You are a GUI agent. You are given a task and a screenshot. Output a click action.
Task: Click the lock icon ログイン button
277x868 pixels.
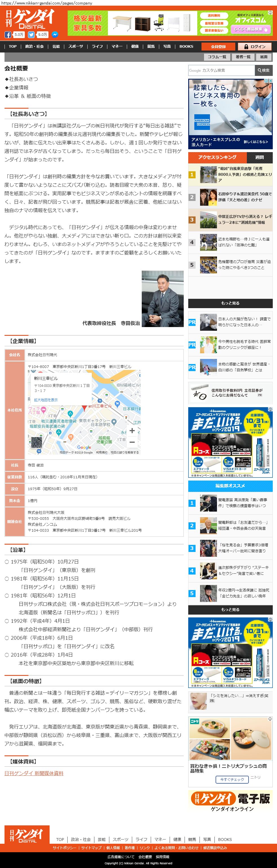coord(255,47)
